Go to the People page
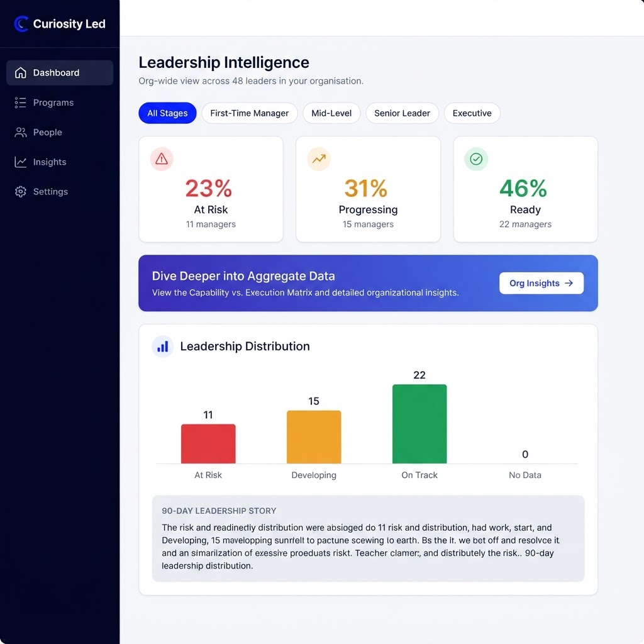Screen dimensions: 644x644 click(x=60, y=132)
